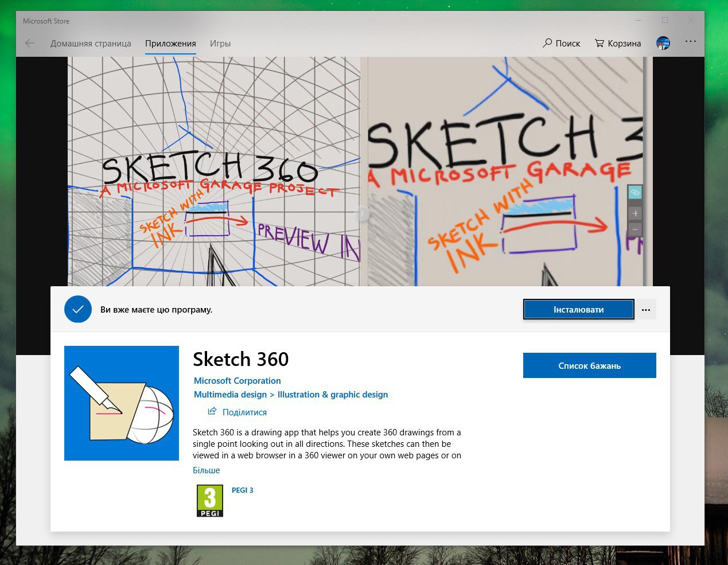Screen dimensions: 728x565
Task: Click the center splitter handle in the screenshot
Action: [362, 213]
